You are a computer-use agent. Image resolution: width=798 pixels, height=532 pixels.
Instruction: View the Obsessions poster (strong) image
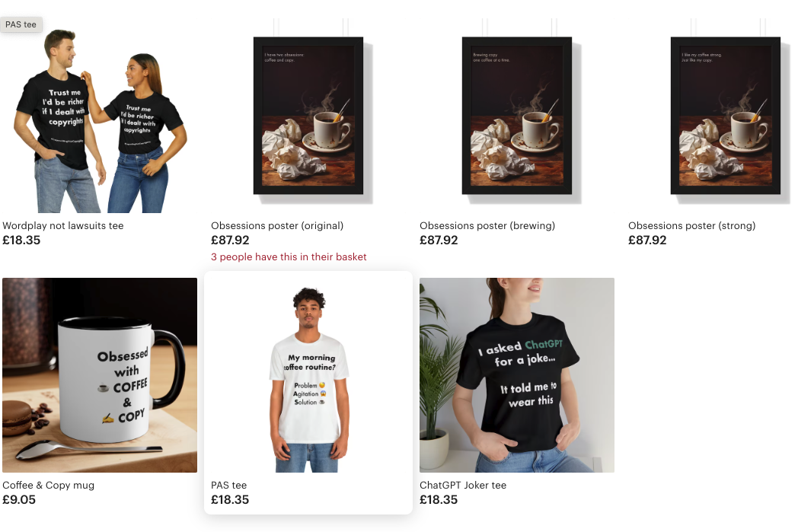coord(726,116)
